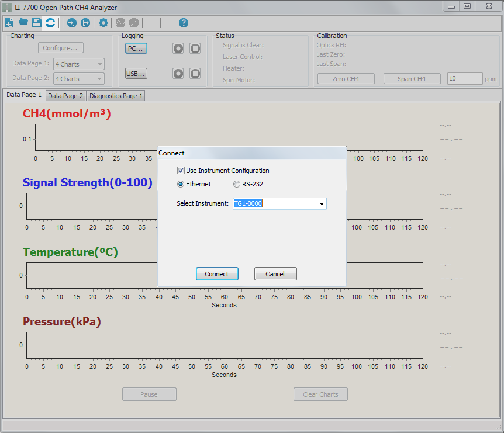Viewport: 504px width, 433px height.
Task: Click the gray slash-circle toolbar icon
Action: (x=134, y=23)
